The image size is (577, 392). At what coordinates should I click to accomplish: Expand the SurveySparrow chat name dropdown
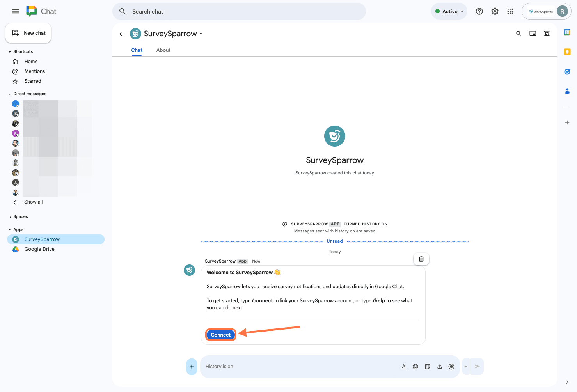tap(201, 34)
